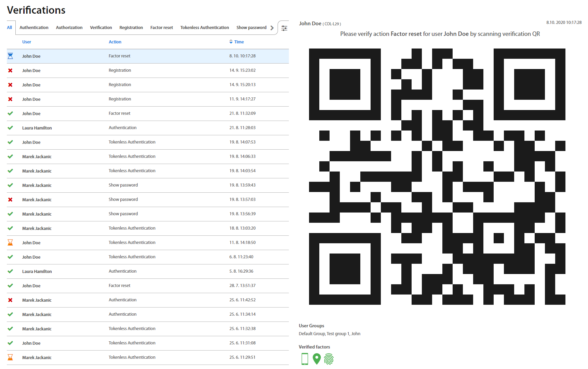
Task: Select the Factor reset tab
Action: click(x=161, y=28)
